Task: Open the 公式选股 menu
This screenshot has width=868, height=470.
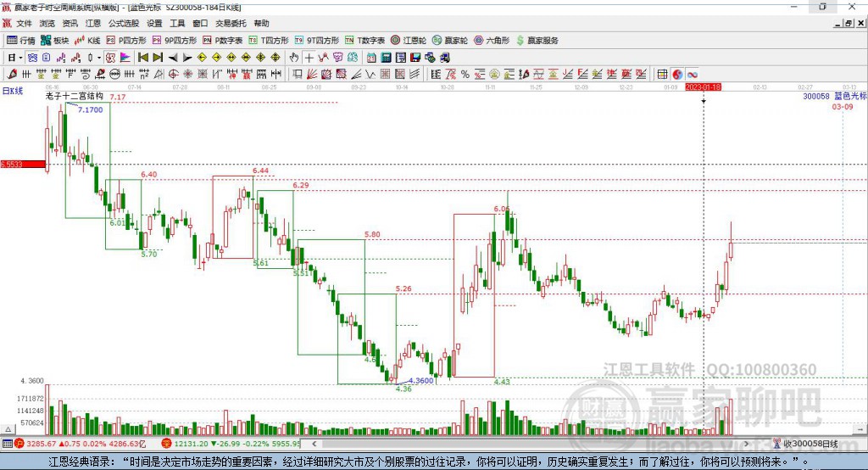Action: 124,23
